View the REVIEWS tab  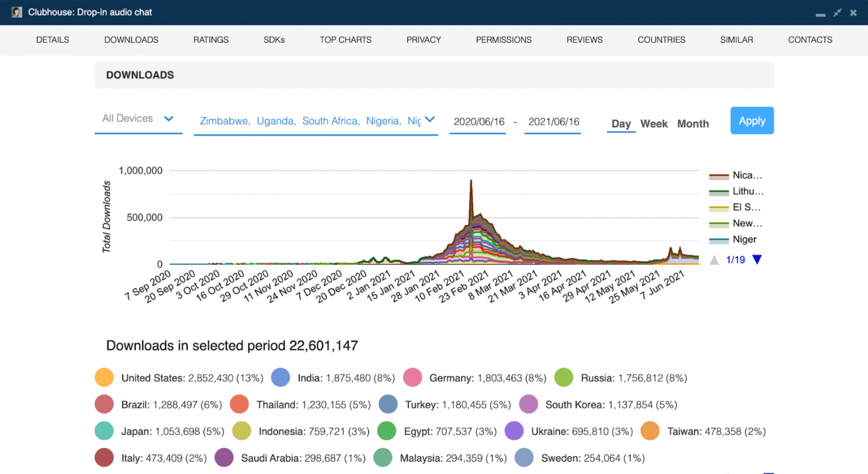pos(585,40)
